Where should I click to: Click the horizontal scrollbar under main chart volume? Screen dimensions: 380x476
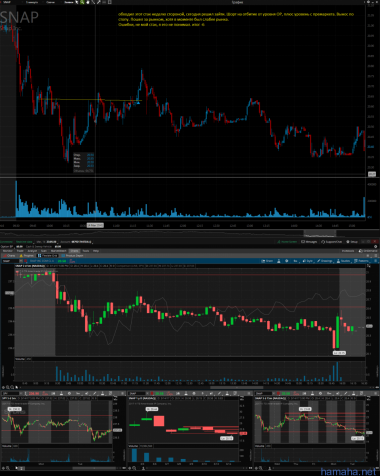pyautogui.click(x=237, y=387)
